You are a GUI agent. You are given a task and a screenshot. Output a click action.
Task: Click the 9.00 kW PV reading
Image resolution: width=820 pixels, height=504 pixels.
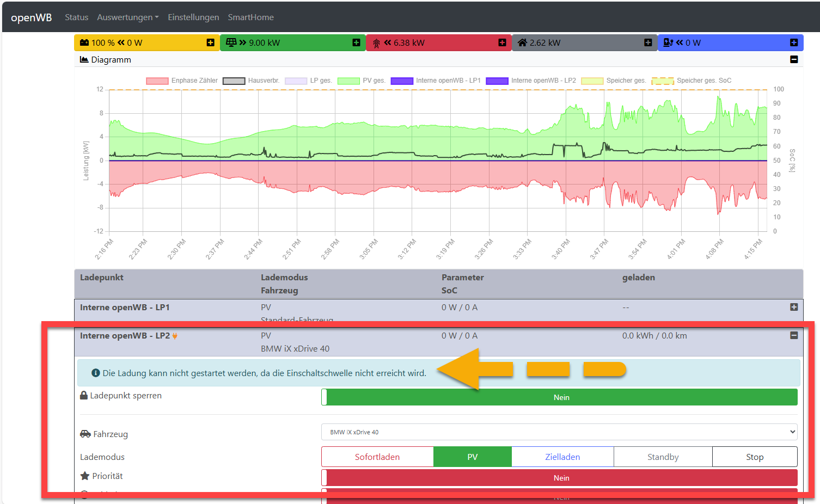pos(265,42)
